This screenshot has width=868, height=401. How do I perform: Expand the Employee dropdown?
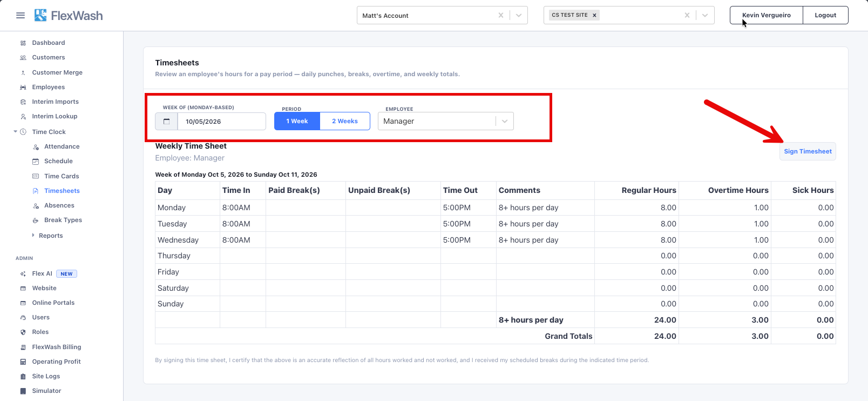505,121
